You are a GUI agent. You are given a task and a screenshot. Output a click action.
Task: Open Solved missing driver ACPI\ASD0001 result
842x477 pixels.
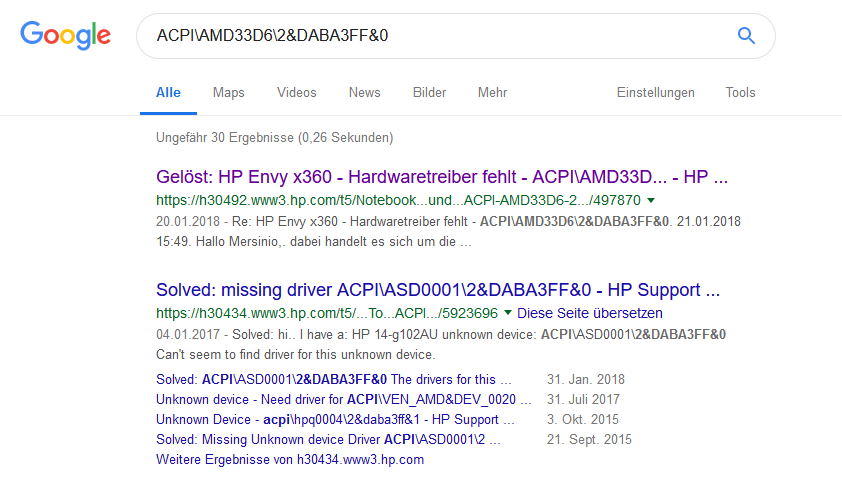tap(438, 290)
